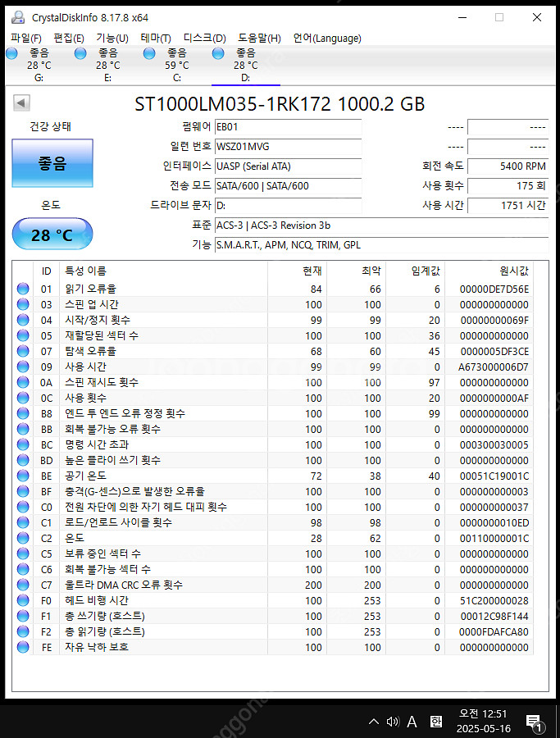The height and width of the screenshot is (738, 560).
Task: Open the 디스크(D) menu
Action: [205, 38]
